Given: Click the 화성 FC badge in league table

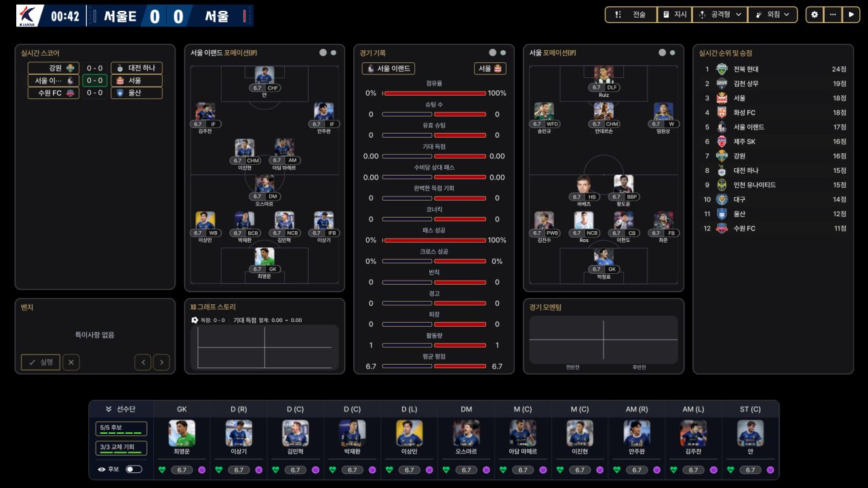Looking at the screenshot, I should tap(722, 113).
